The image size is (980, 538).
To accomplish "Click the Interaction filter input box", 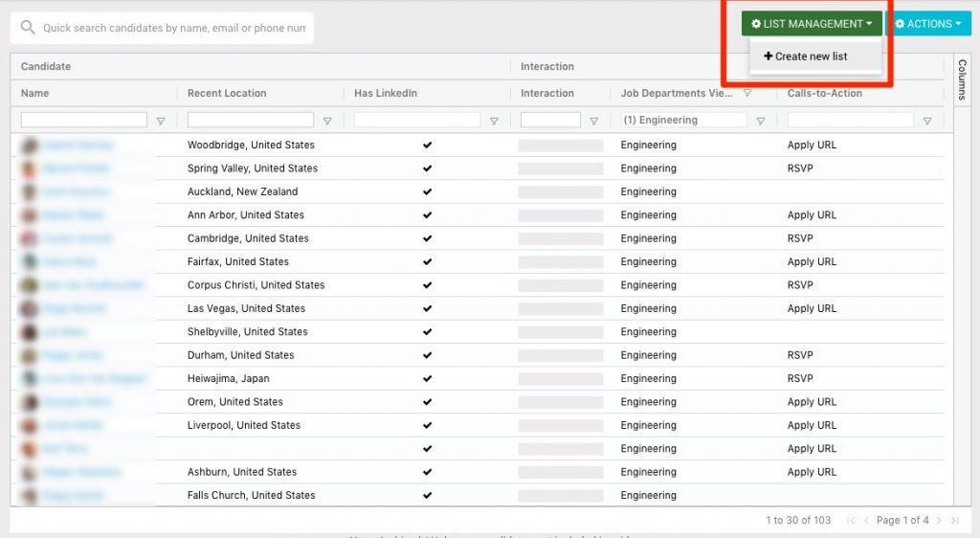I will (x=550, y=120).
